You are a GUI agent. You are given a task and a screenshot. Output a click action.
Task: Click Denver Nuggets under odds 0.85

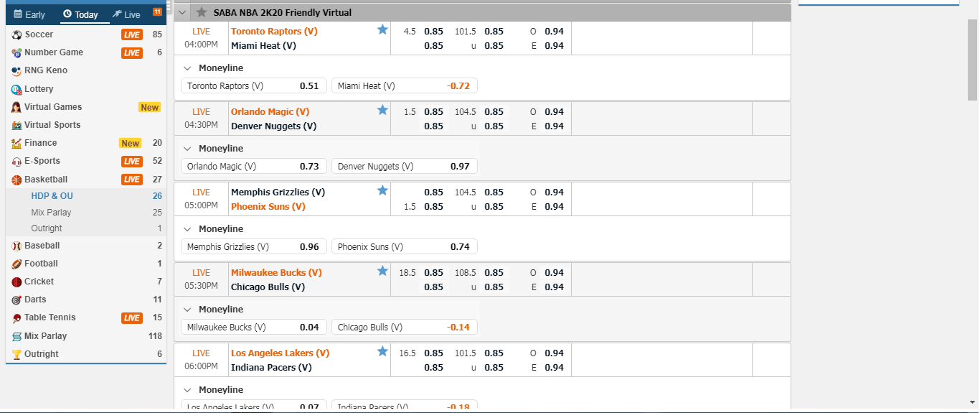[x=494, y=126]
